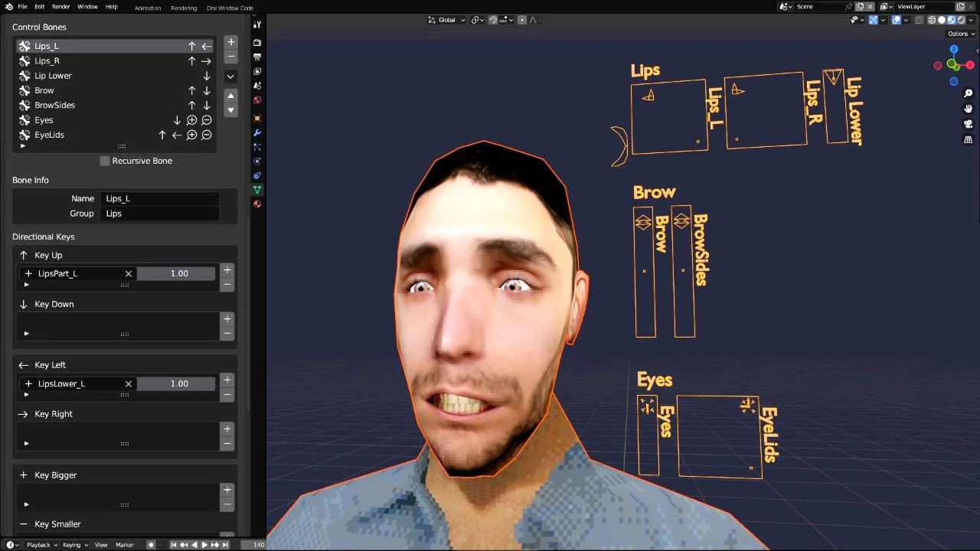Viewport: 980px width, 551px height.
Task: Open the Playback dropdown in the timeline
Action: point(38,545)
